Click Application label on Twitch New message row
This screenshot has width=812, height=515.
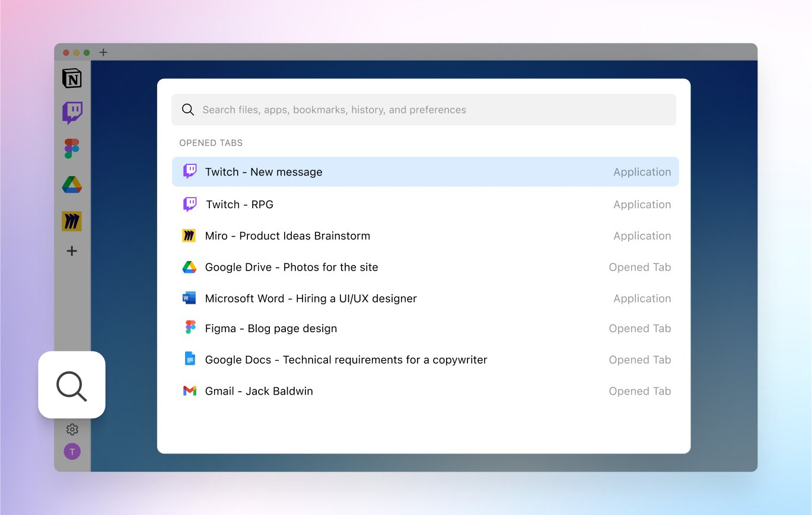pos(642,172)
